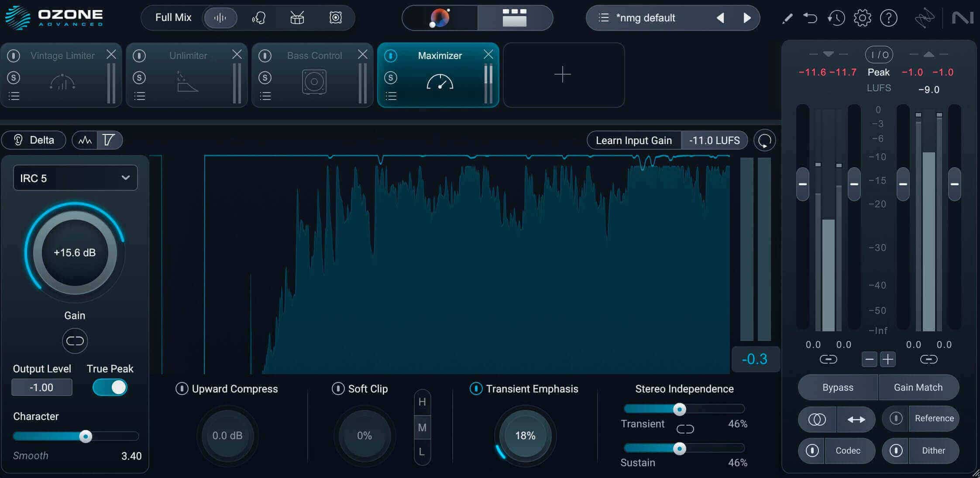
Task: Turn off True Peak switch
Action: pos(110,387)
